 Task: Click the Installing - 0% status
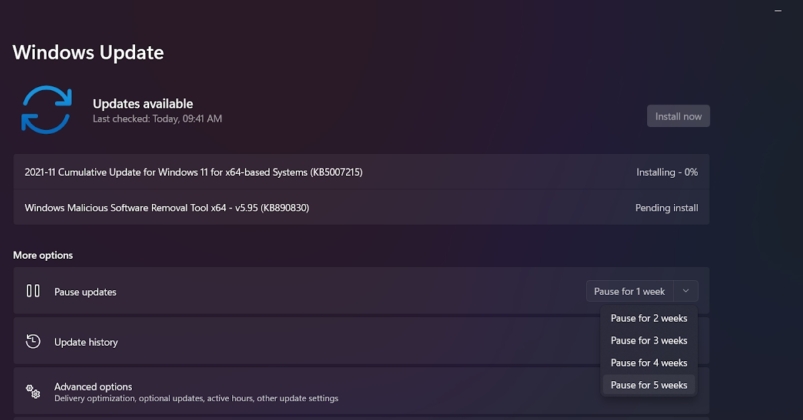[x=666, y=172]
